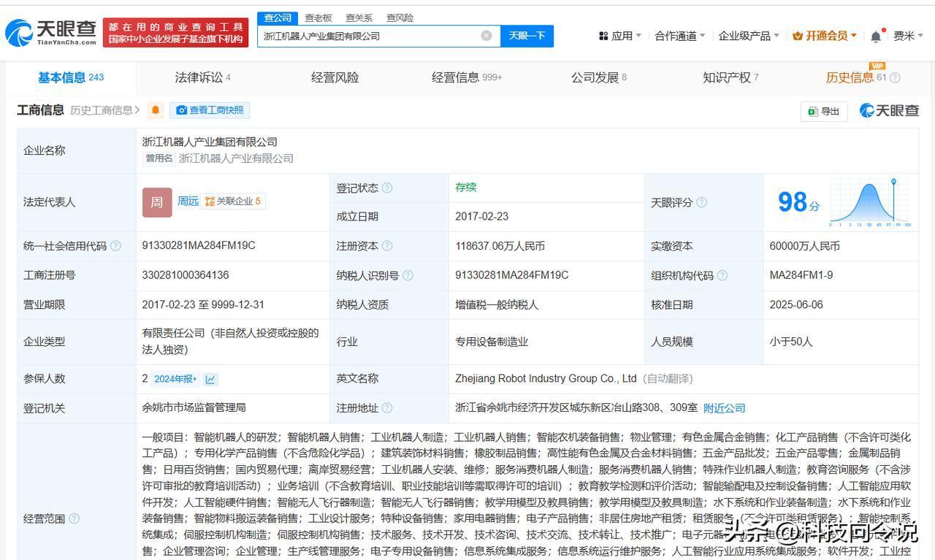Click the help icon next to 纳税人识别号
Screen dimensions: 935x560
(x=408, y=275)
